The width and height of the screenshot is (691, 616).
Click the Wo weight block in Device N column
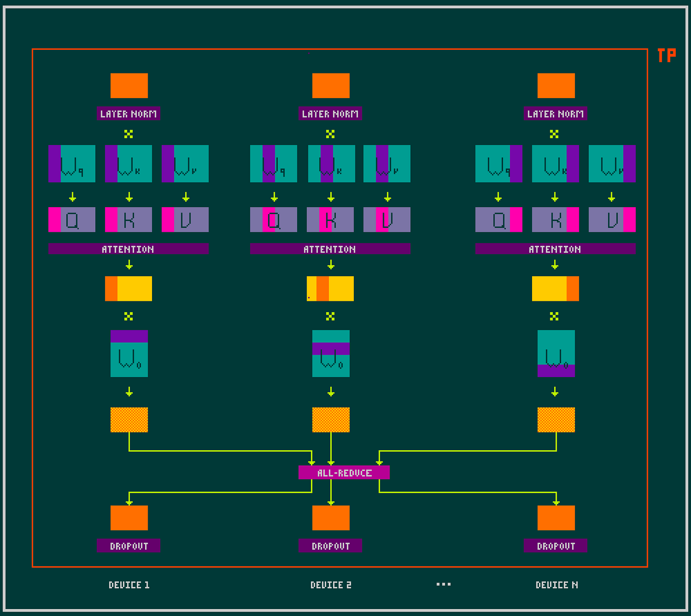coord(556,354)
